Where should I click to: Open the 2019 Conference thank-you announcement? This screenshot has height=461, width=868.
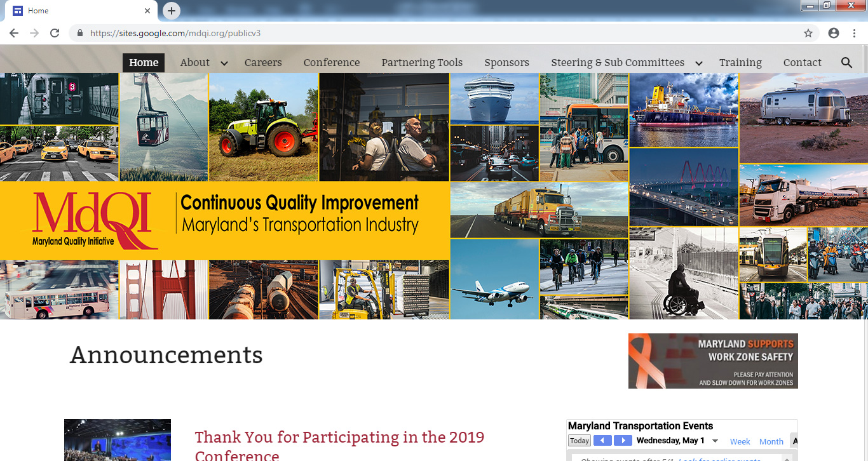339,446
